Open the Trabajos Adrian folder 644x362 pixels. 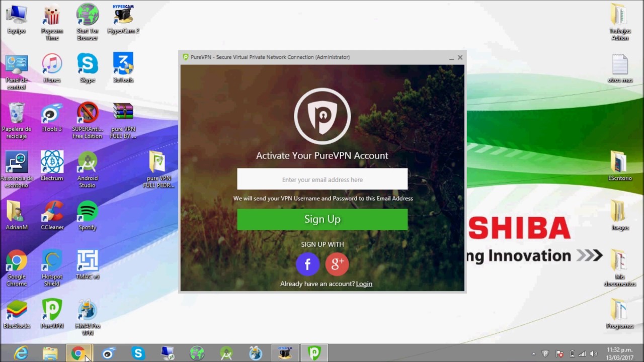(x=620, y=23)
